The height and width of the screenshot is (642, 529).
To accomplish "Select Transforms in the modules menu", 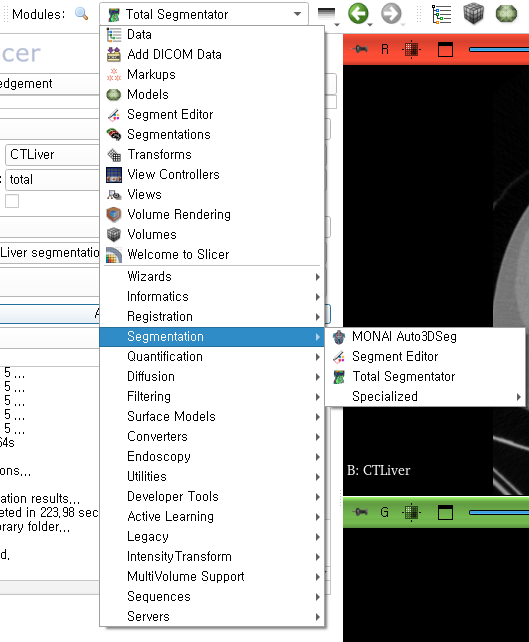I will tap(212, 155).
